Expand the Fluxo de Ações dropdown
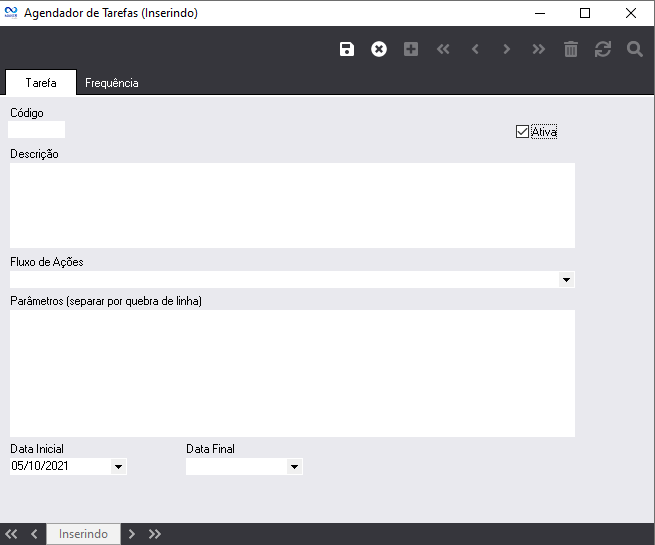 point(566,280)
